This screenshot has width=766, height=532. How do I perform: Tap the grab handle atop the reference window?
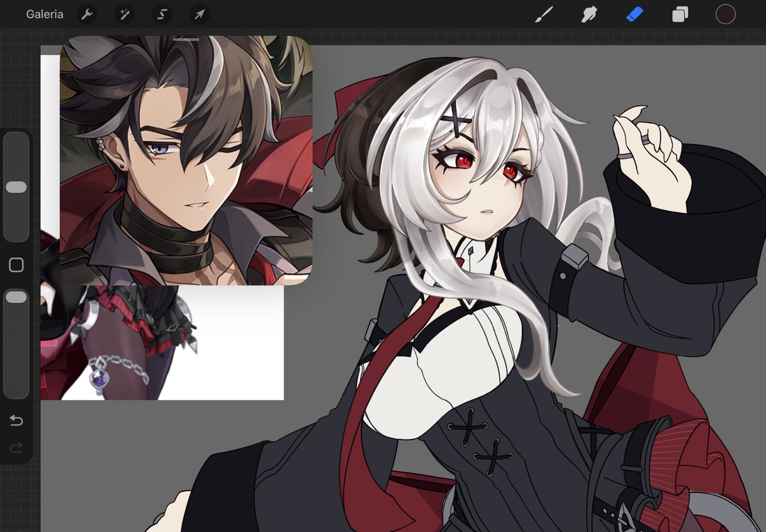click(x=186, y=40)
